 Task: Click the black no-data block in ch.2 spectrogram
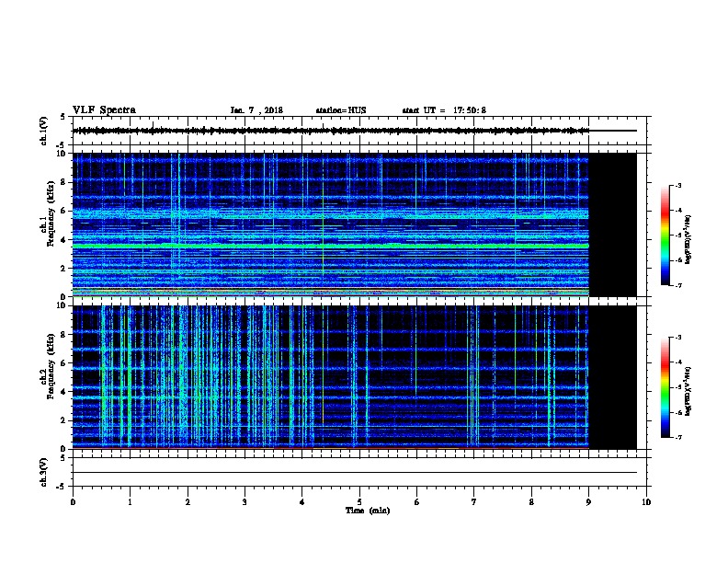coord(613,377)
